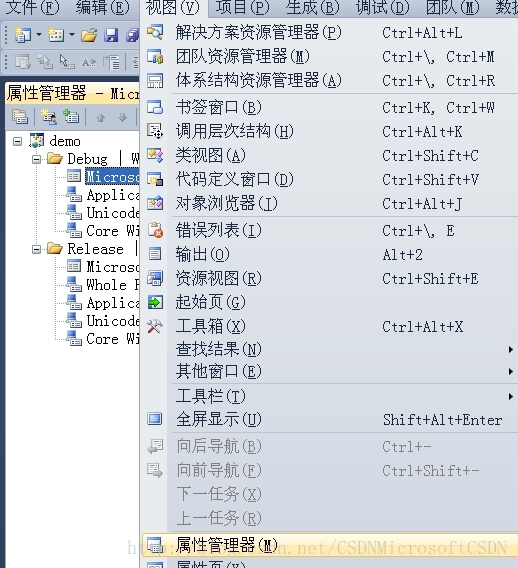The width and height of the screenshot is (518, 568).
Task: Click the bookmark window icon beside 书签窗口
Action: pyautogui.click(x=155, y=107)
